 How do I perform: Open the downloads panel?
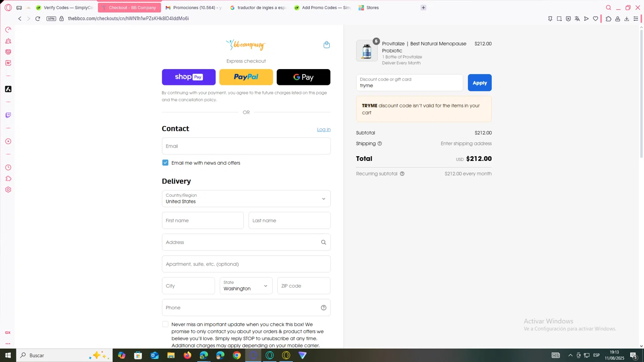[627, 19]
